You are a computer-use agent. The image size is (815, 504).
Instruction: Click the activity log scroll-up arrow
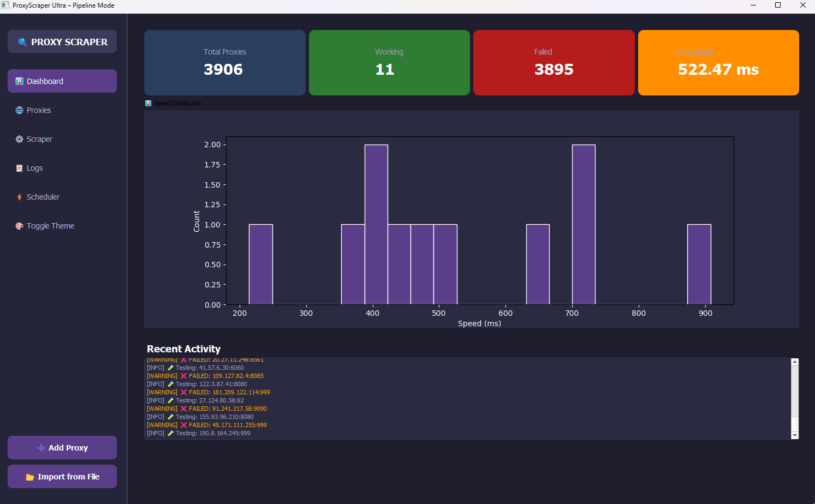coord(795,362)
